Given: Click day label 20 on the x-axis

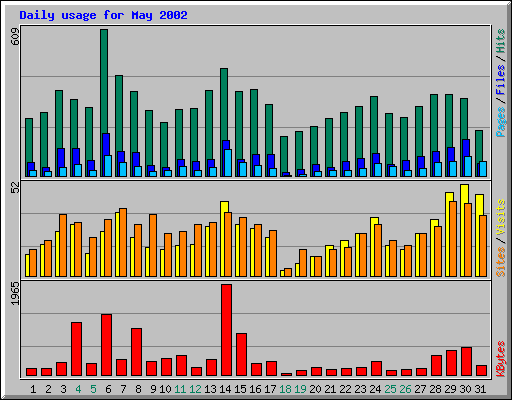Looking at the screenshot, I should [315, 389].
